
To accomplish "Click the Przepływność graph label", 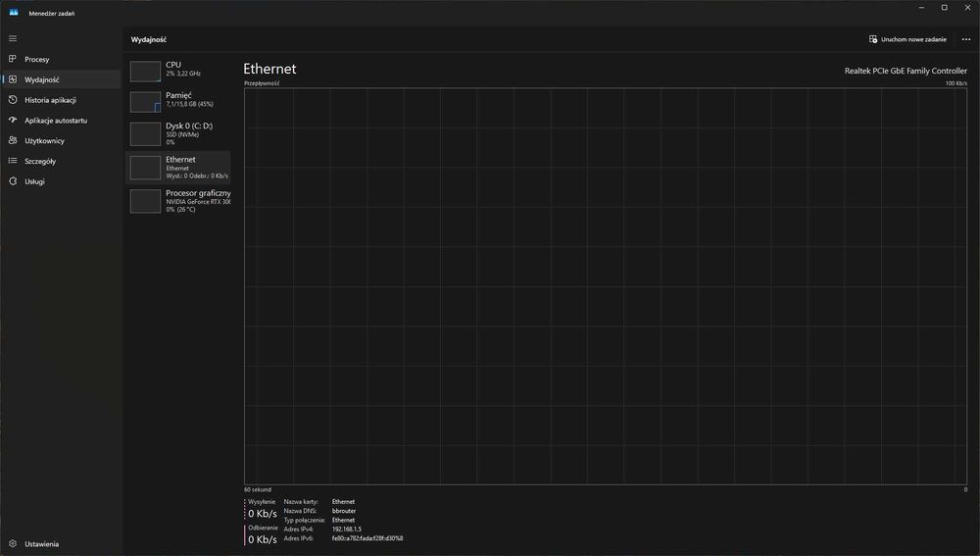I will [x=262, y=83].
